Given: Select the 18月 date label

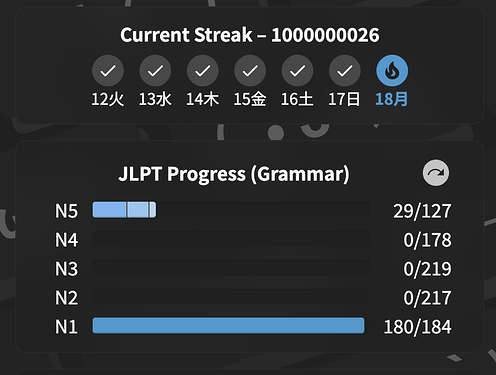Looking at the screenshot, I should [x=392, y=99].
